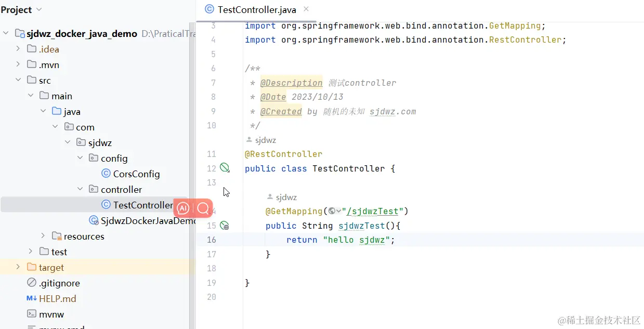Click the @Date Javadoc tag
This screenshot has height=329, width=644.
click(x=273, y=97)
